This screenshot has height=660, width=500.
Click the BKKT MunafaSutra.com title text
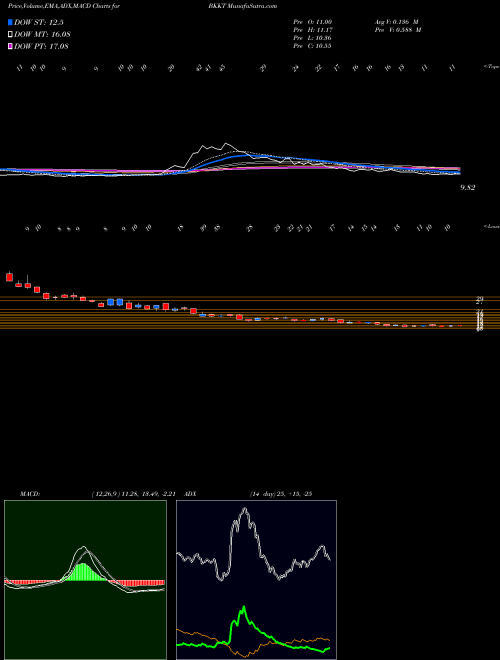point(242,6)
